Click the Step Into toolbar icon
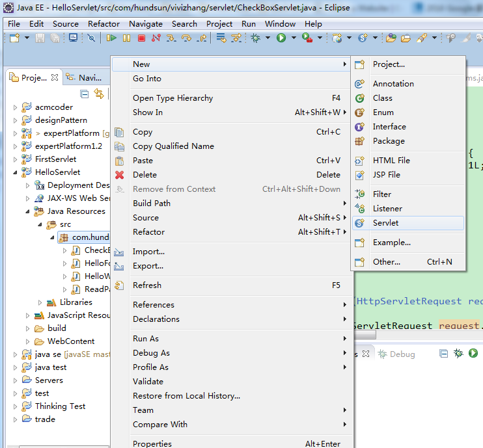 pos(171,38)
